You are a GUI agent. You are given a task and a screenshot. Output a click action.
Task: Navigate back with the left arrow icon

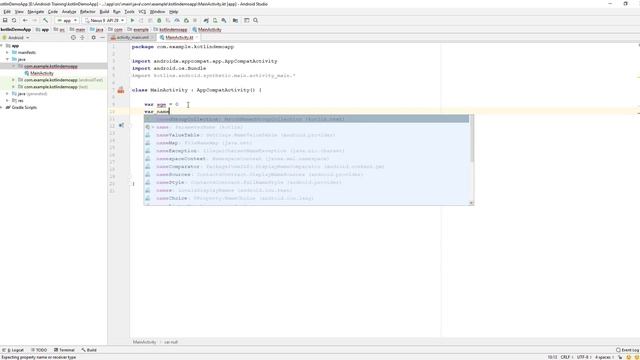25,20
